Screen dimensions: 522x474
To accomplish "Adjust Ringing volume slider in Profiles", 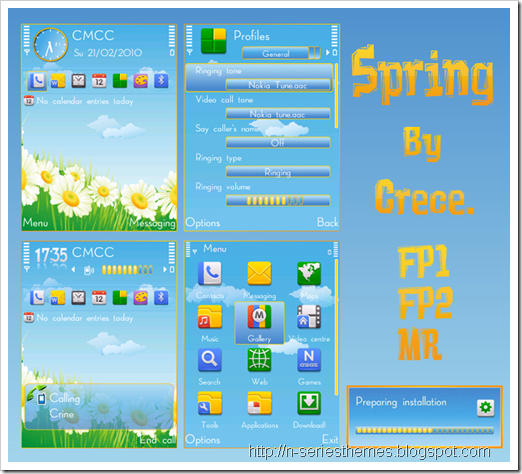I will pyautogui.click(x=278, y=201).
